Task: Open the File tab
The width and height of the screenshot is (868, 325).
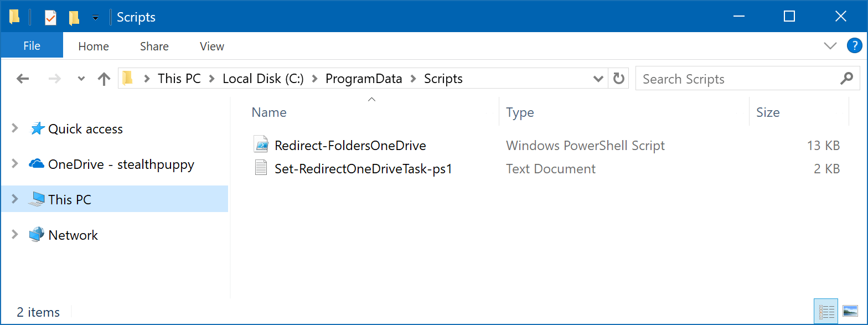Action: pyautogui.click(x=32, y=46)
